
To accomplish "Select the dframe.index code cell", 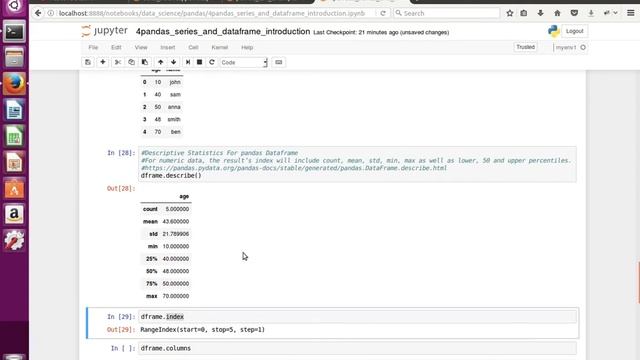I will click(357, 316).
